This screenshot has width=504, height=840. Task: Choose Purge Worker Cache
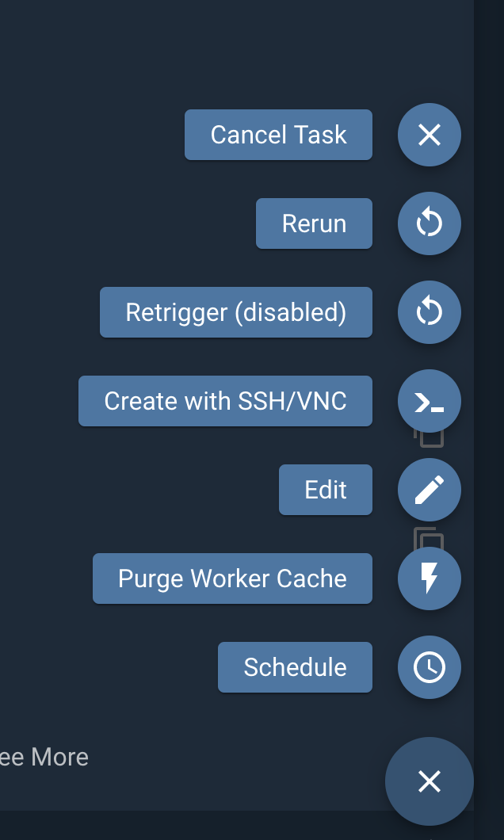(232, 578)
